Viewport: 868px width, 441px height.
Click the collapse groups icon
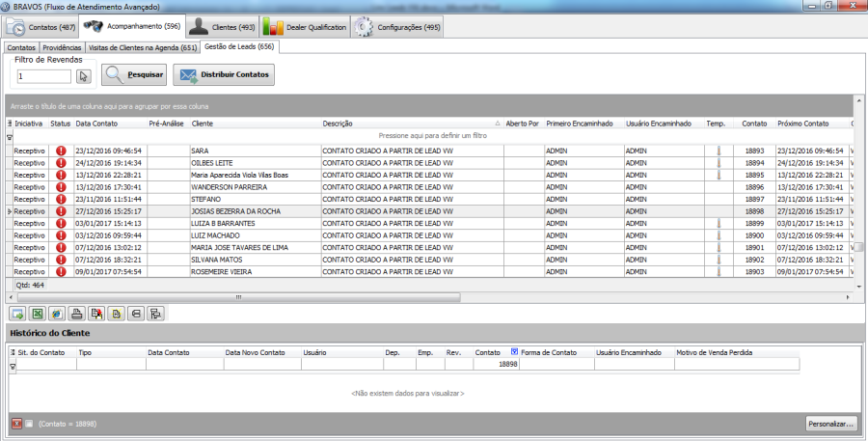click(136, 315)
